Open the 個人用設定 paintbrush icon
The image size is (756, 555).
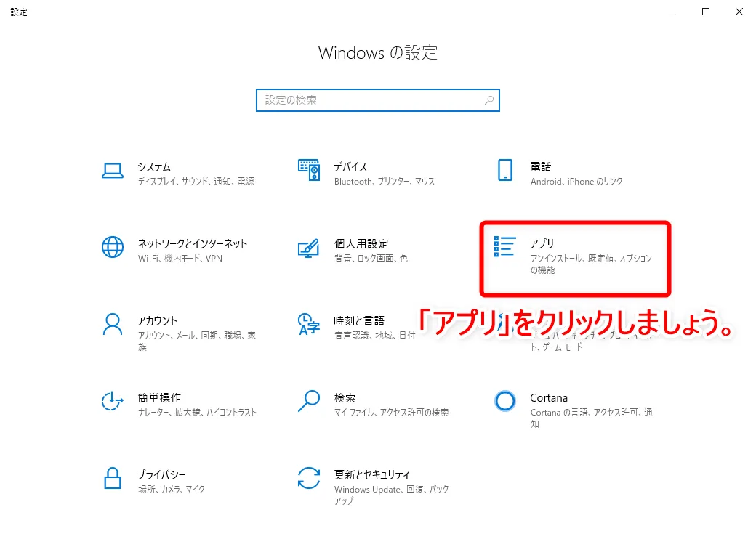(x=308, y=248)
